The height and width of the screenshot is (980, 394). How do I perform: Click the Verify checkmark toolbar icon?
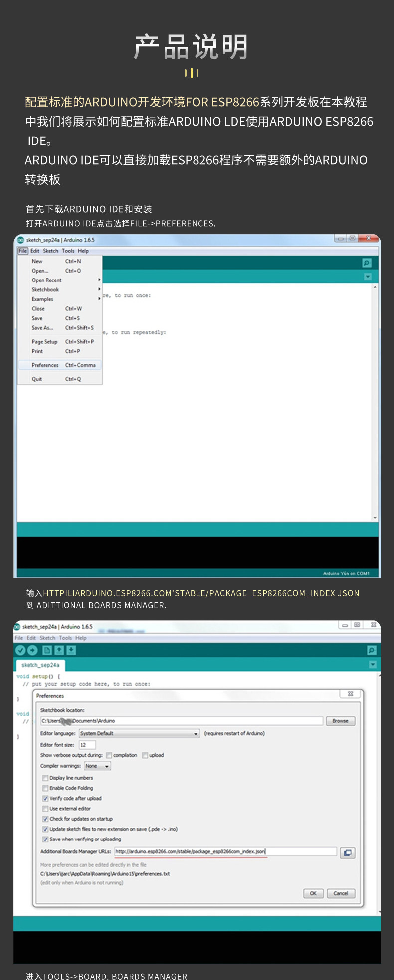tap(20, 650)
